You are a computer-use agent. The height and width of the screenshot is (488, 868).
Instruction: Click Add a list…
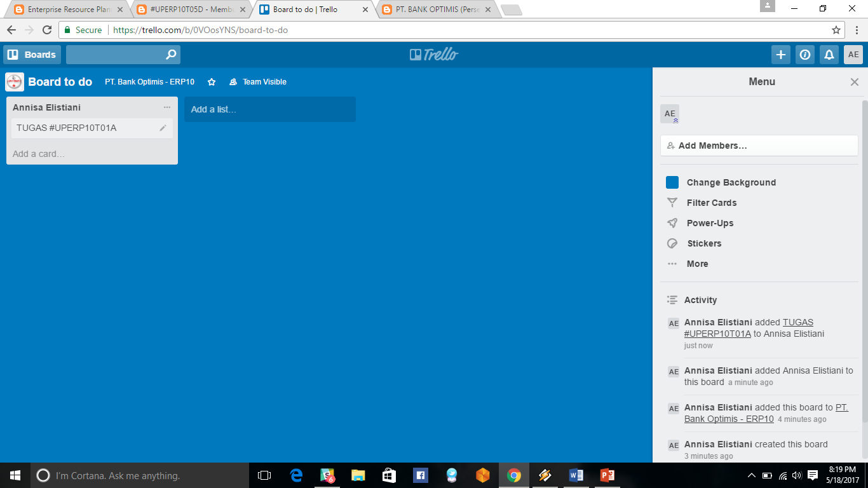pos(270,109)
